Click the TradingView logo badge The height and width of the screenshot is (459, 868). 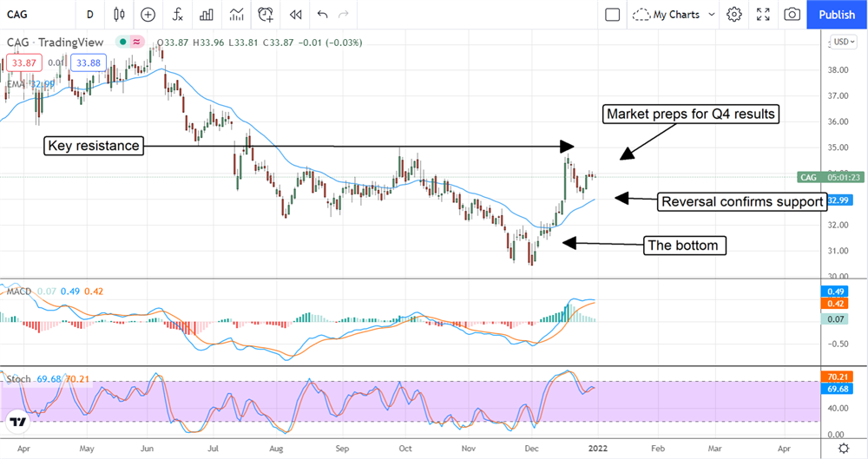point(18,422)
